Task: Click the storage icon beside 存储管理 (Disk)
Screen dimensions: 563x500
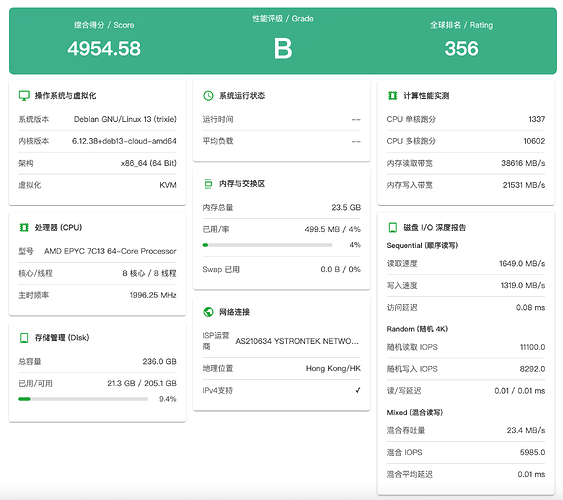Action: [24, 338]
